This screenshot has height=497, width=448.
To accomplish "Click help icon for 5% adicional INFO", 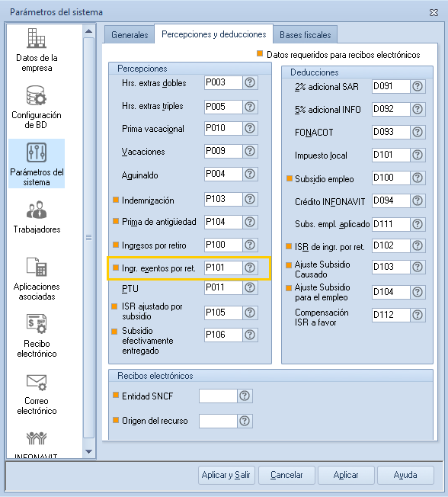I will (418, 109).
